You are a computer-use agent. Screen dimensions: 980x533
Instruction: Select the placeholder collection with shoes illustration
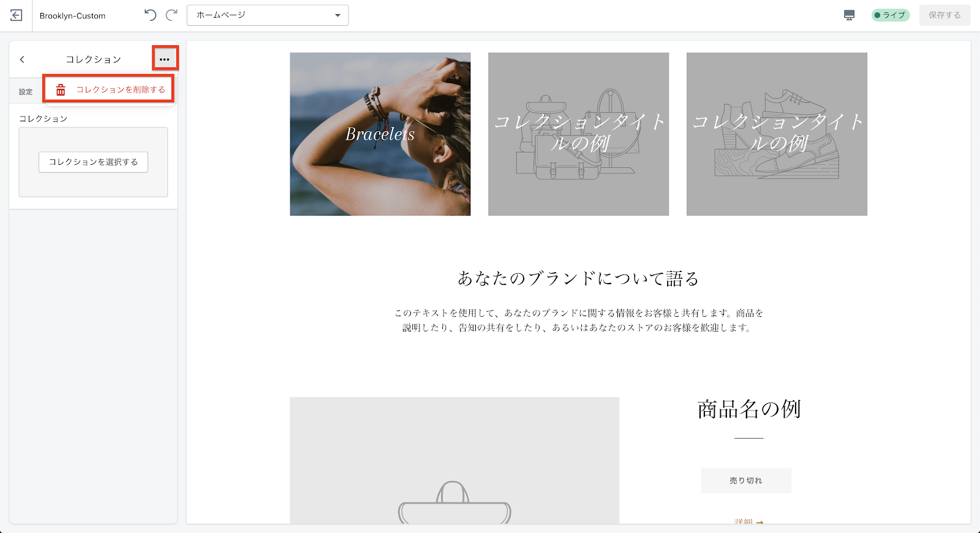pos(777,134)
